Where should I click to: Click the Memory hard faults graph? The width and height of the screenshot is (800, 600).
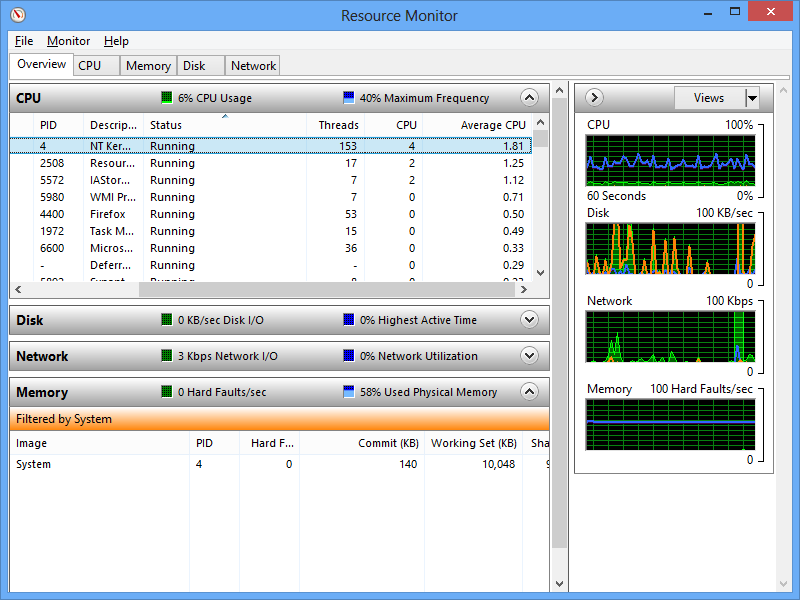(x=670, y=425)
